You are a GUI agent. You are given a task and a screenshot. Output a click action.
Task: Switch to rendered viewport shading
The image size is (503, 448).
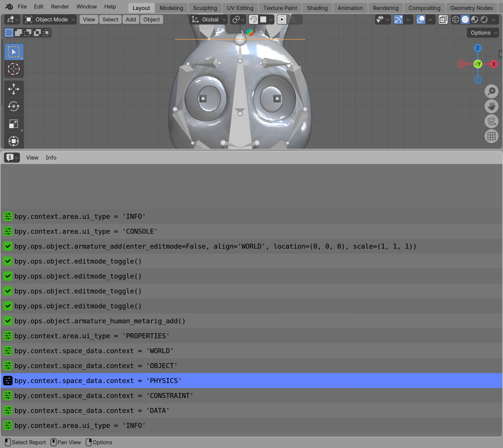pyautogui.click(x=484, y=19)
